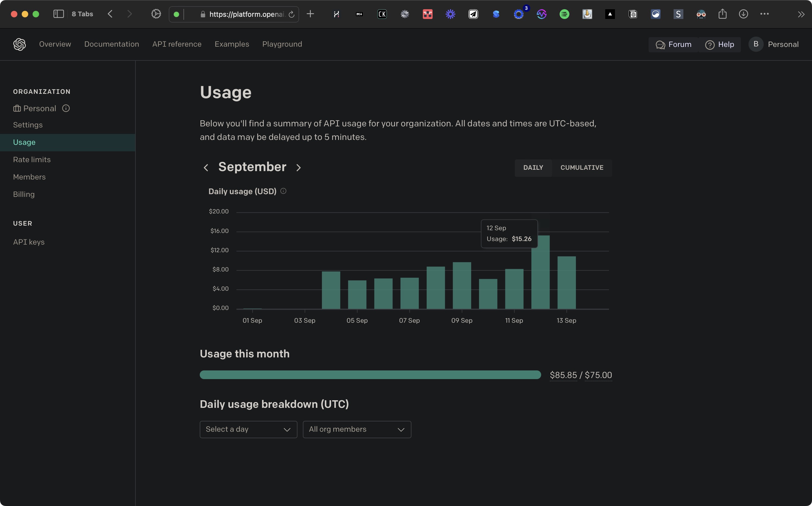Image resolution: width=812 pixels, height=506 pixels.
Task: Switch chart to CUMULATIVE view
Action: click(x=582, y=168)
